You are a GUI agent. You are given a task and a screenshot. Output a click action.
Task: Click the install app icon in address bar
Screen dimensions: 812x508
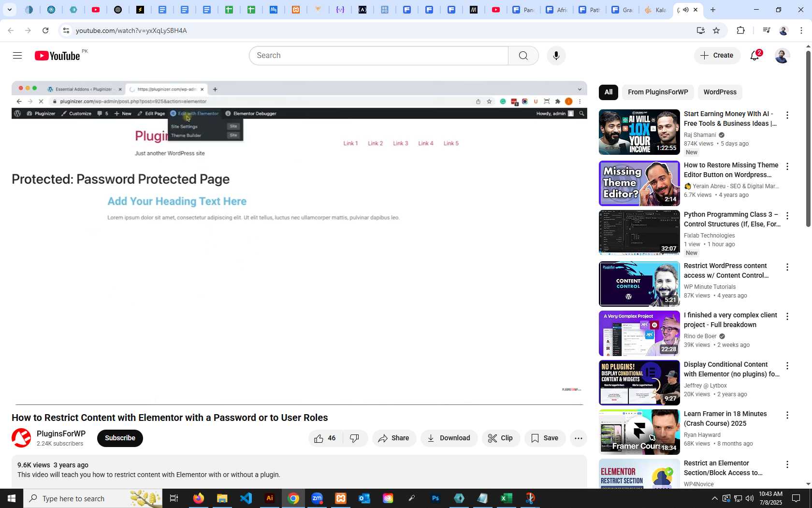[x=700, y=30]
